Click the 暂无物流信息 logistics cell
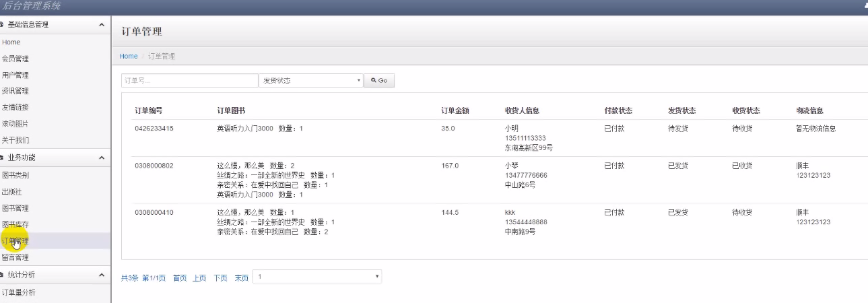The image size is (868, 303). click(816, 128)
